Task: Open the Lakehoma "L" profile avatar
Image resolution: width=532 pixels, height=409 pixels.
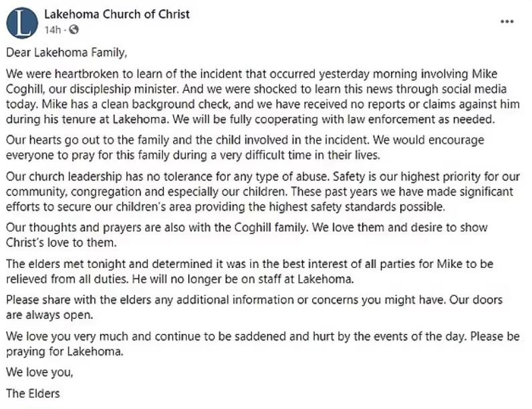Action: click(21, 22)
